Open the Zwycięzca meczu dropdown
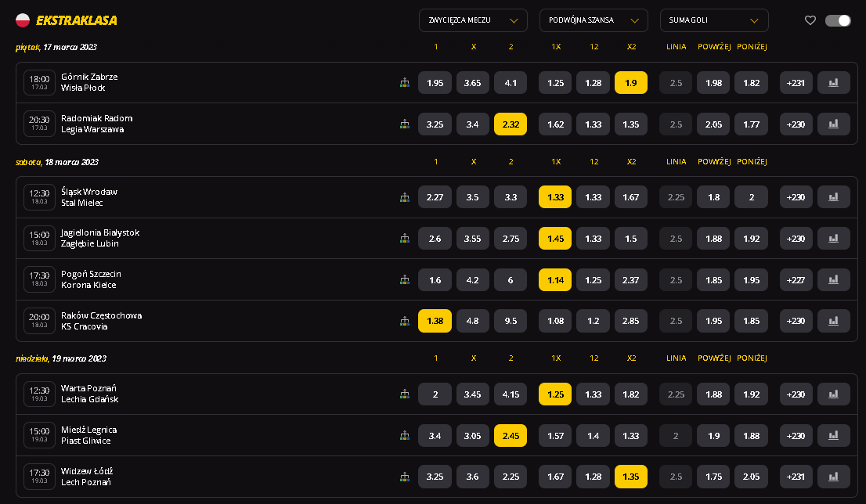The width and height of the screenshot is (866, 504). pos(473,20)
